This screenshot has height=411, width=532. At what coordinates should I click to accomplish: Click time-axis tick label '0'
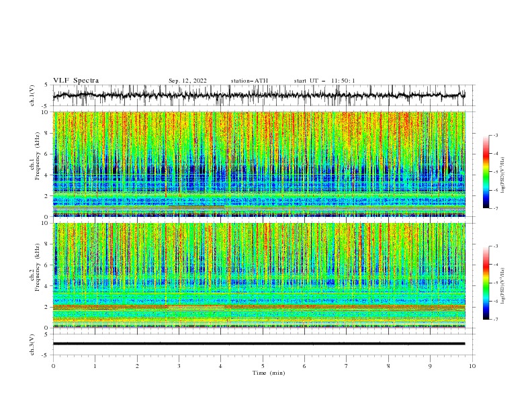[53, 366]
